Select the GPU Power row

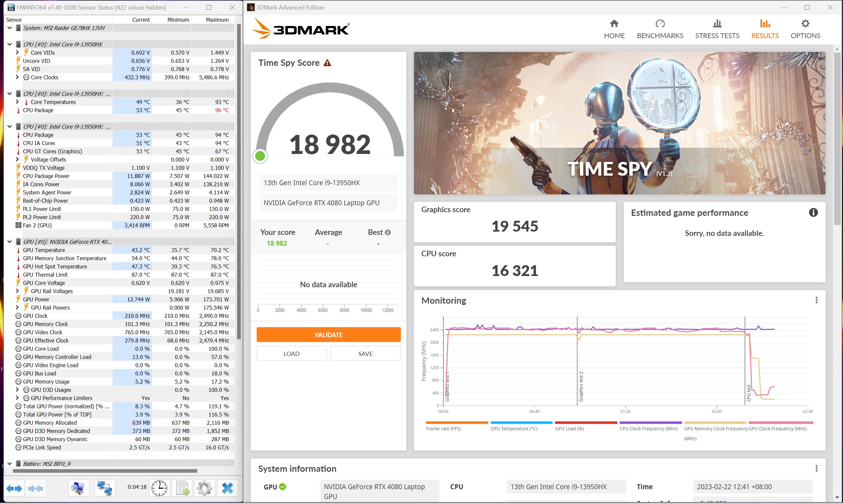click(x=119, y=299)
